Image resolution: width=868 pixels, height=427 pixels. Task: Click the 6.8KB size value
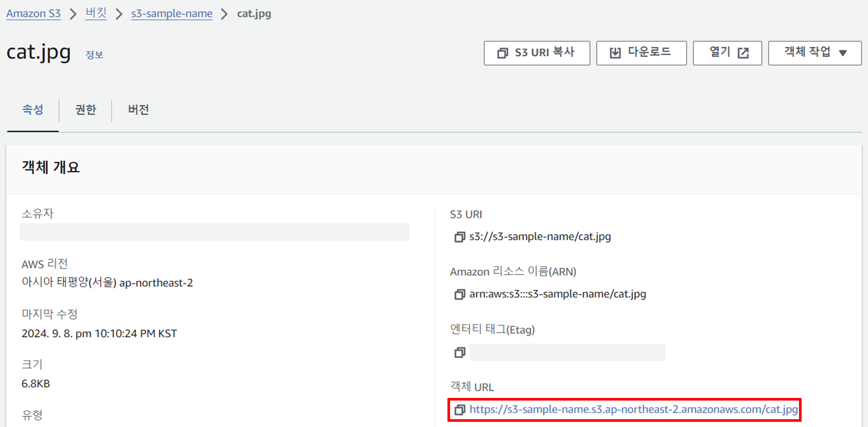click(36, 384)
